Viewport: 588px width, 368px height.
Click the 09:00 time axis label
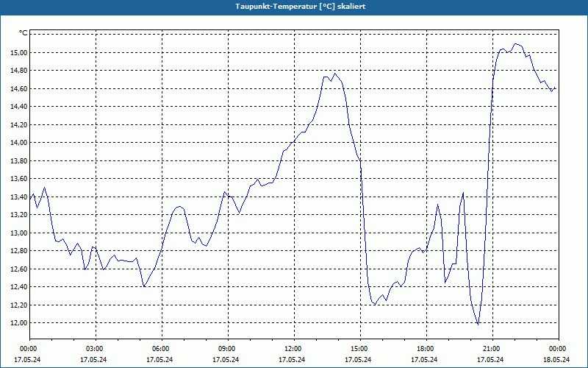click(x=228, y=349)
